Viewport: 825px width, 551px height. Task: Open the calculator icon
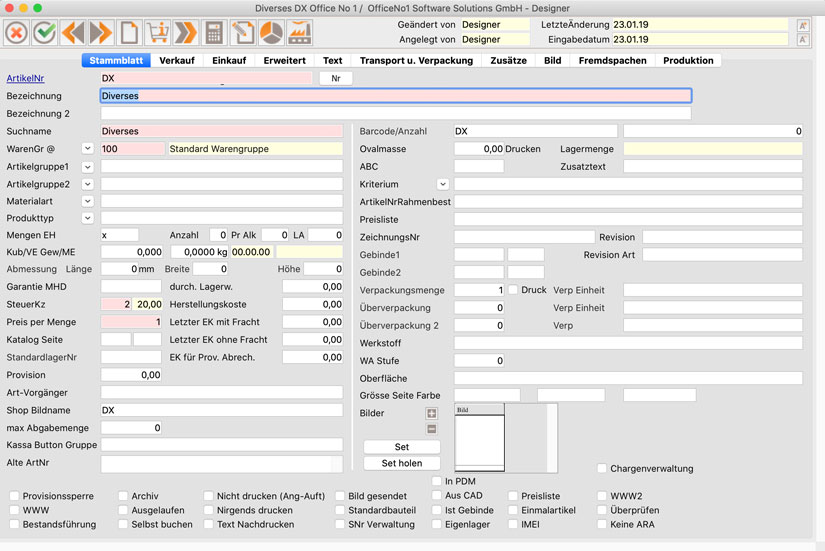click(214, 33)
